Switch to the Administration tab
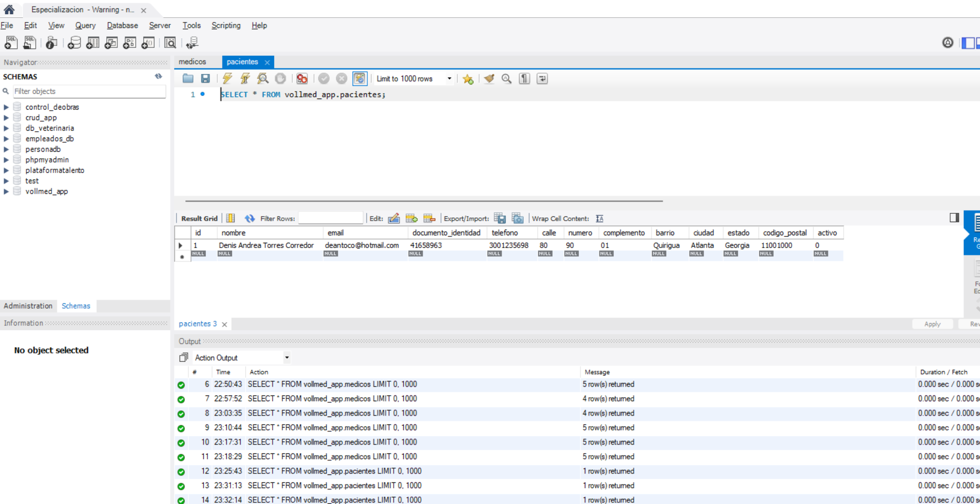Viewport: 980px width, 504px height. coord(28,306)
